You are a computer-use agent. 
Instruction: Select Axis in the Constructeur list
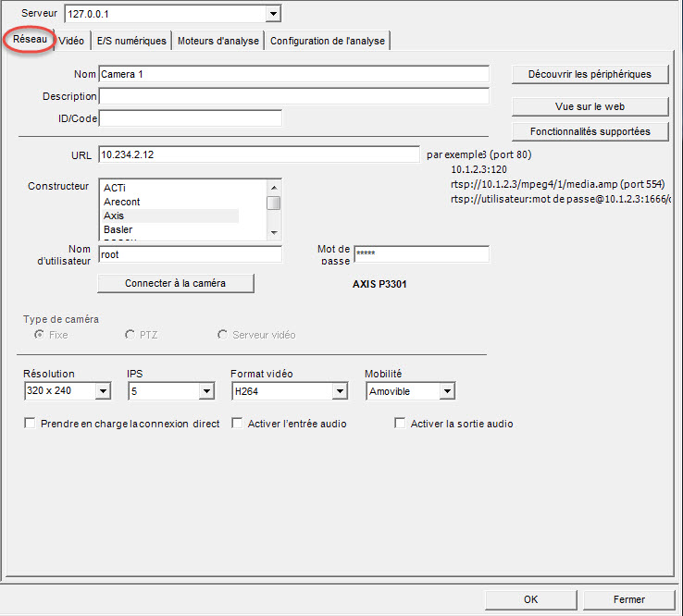click(x=170, y=216)
